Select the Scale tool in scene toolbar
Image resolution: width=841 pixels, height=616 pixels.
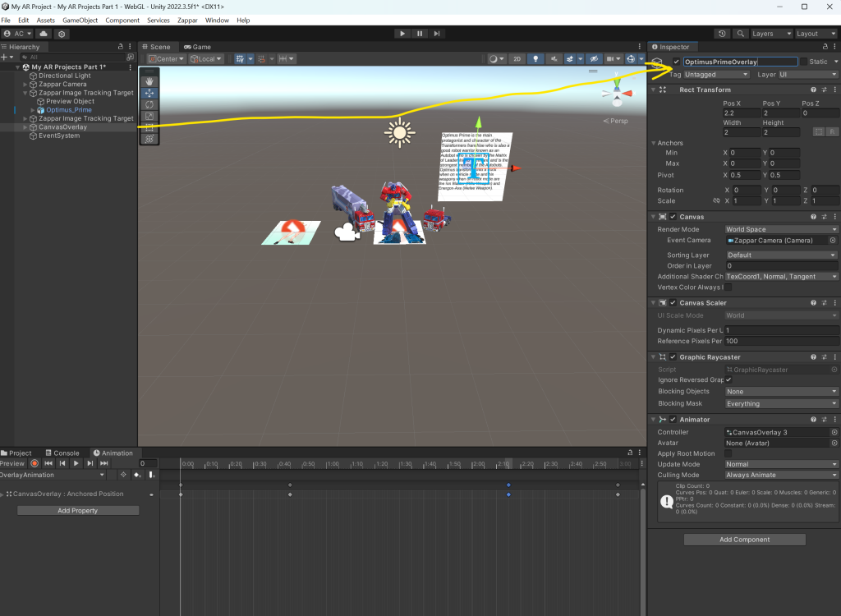pyautogui.click(x=149, y=116)
